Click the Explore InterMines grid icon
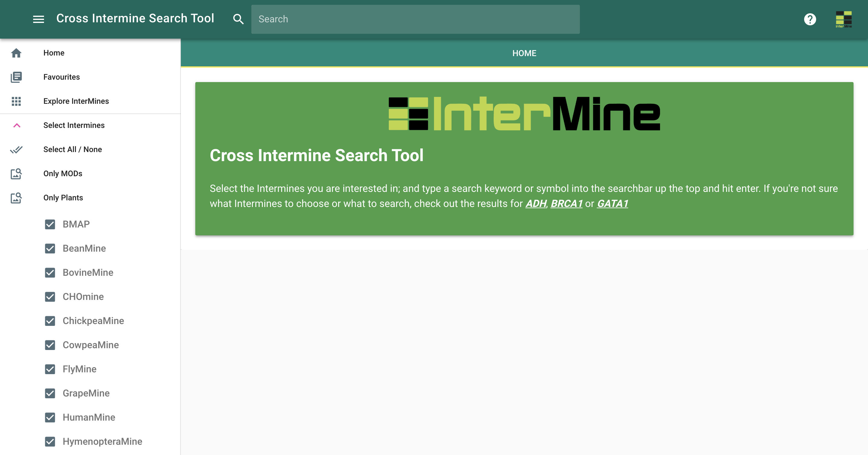Image resolution: width=868 pixels, height=455 pixels. tap(16, 101)
